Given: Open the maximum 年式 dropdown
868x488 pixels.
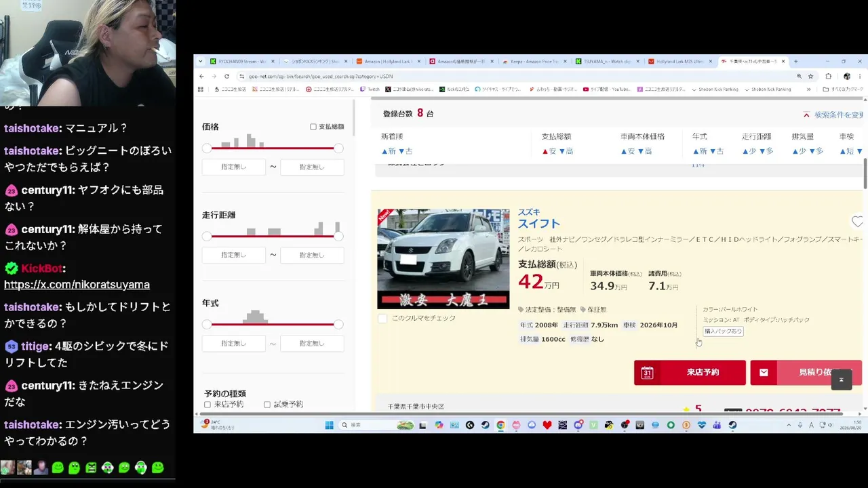Looking at the screenshot, I should tap(312, 343).
